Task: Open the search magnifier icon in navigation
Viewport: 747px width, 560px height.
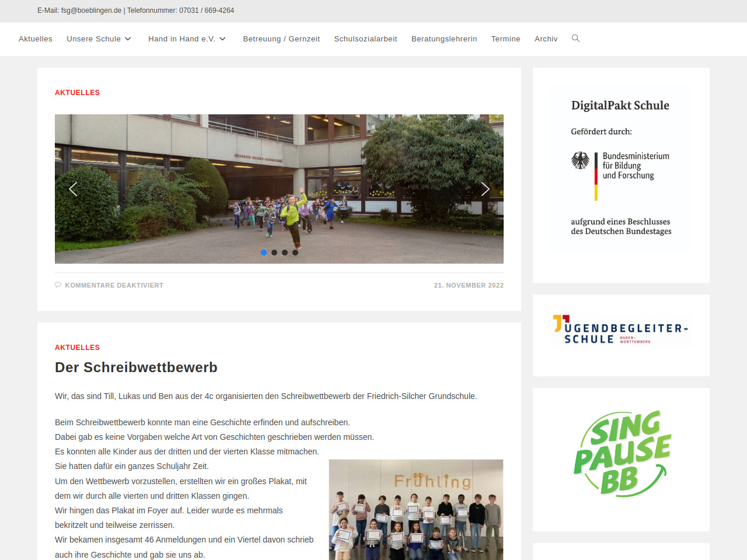Action: [575, 38]
